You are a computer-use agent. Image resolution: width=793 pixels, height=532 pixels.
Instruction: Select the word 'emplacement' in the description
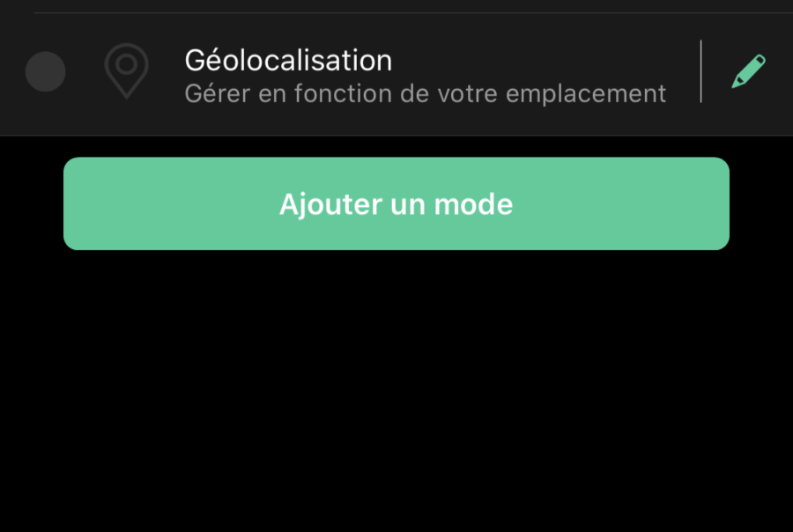[586, 94]
